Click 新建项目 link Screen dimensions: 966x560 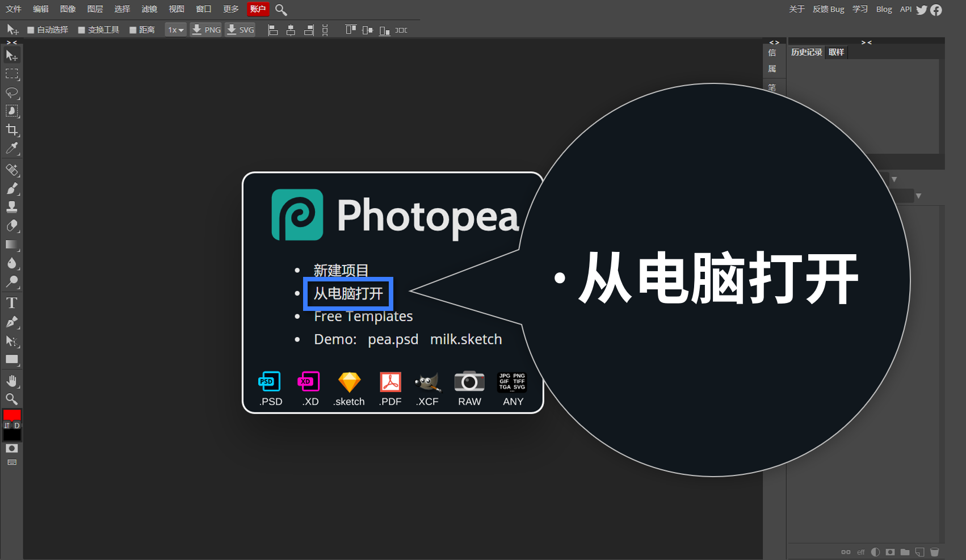pos(341,271)
